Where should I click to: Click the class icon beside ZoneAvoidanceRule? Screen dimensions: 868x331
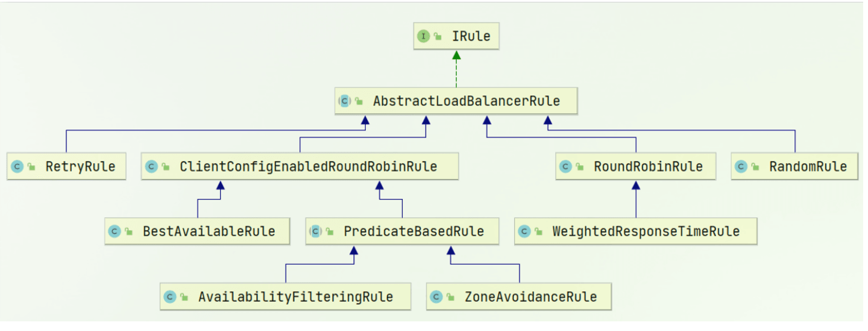(x=436, y=297)
